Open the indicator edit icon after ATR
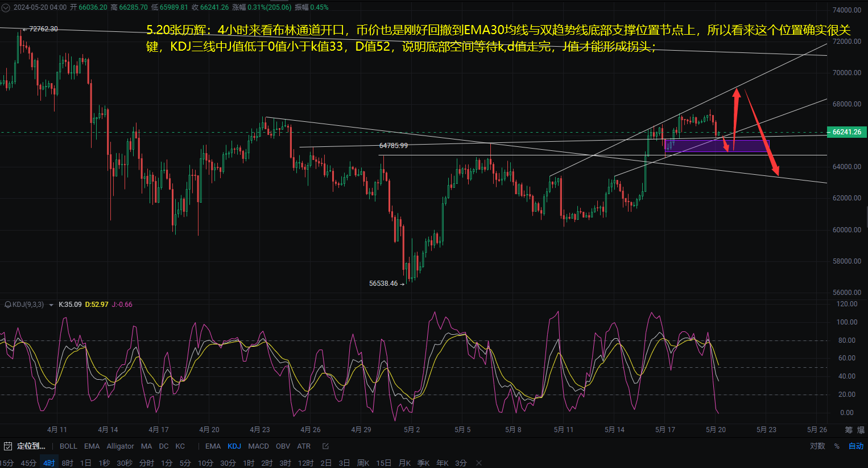Image resolution: width=868 pixels, height=468 pixels. coord(325,446)
